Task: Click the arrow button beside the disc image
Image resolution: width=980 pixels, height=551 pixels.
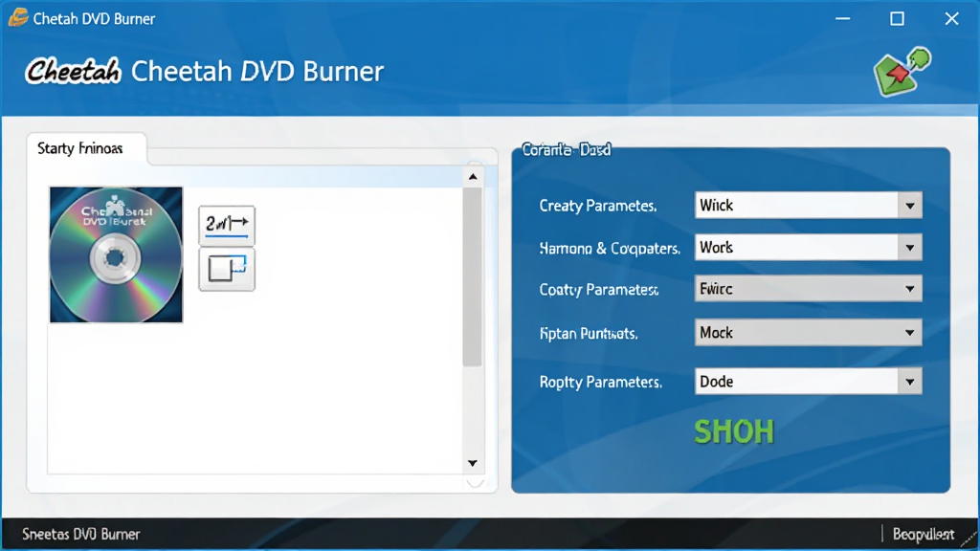Action: (x=227, y=225)
